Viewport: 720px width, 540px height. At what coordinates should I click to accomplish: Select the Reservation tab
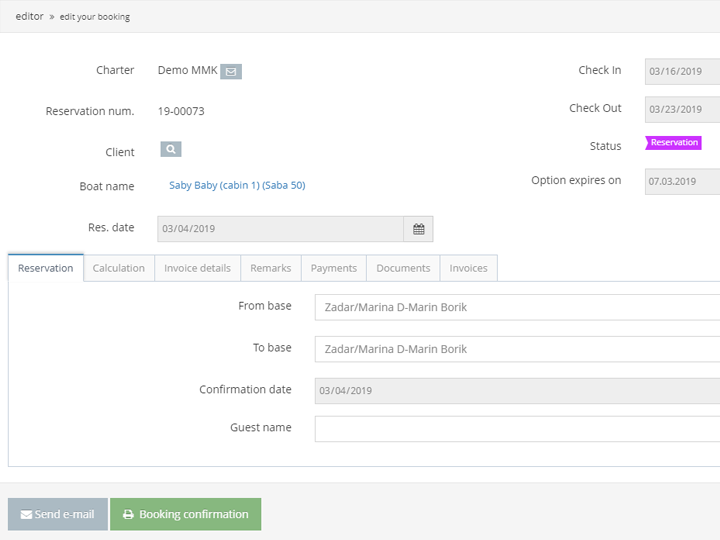tap(46, 268)
